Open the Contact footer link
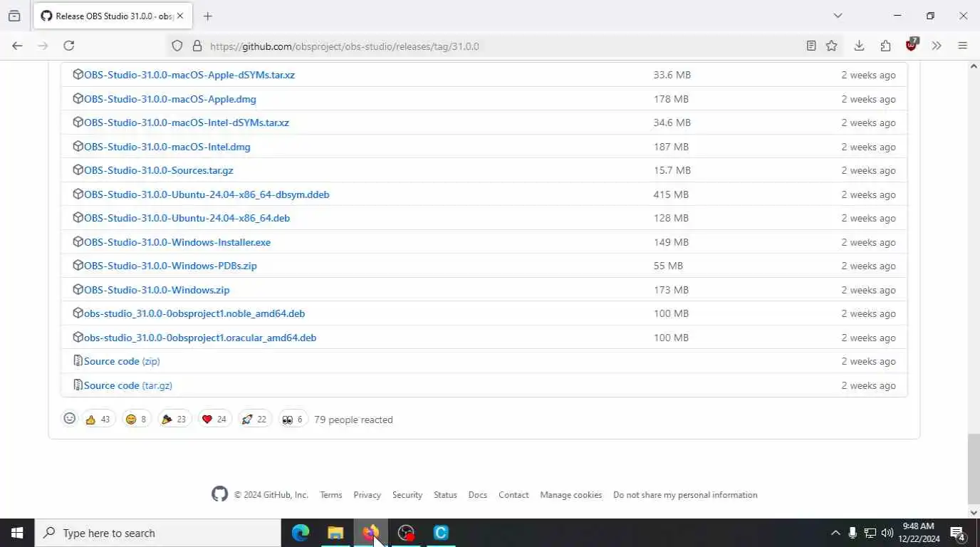Screen dimensions: 980x547 [514, 495]
